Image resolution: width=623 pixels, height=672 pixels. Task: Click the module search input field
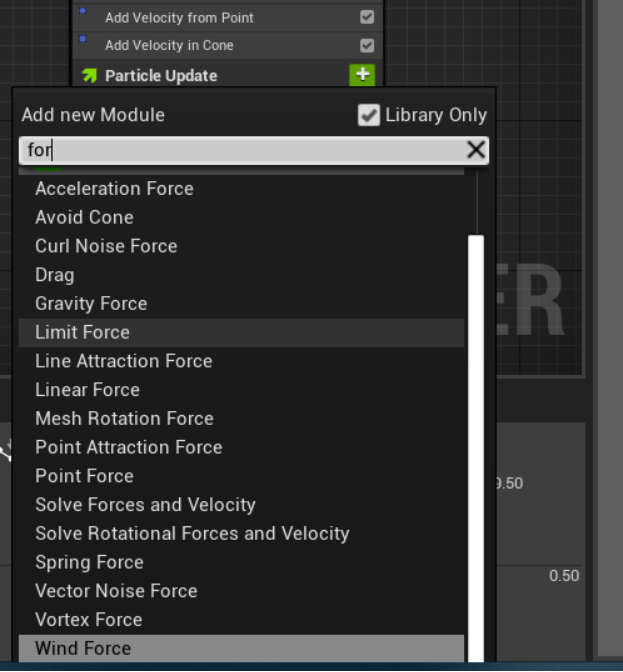[x=240, y=150]
